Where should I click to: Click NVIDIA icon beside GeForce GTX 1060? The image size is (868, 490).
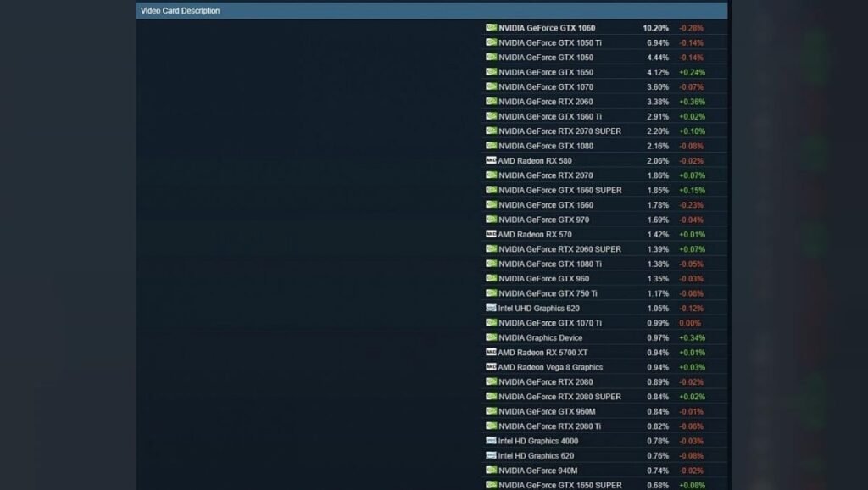click(x=491, y=28)
